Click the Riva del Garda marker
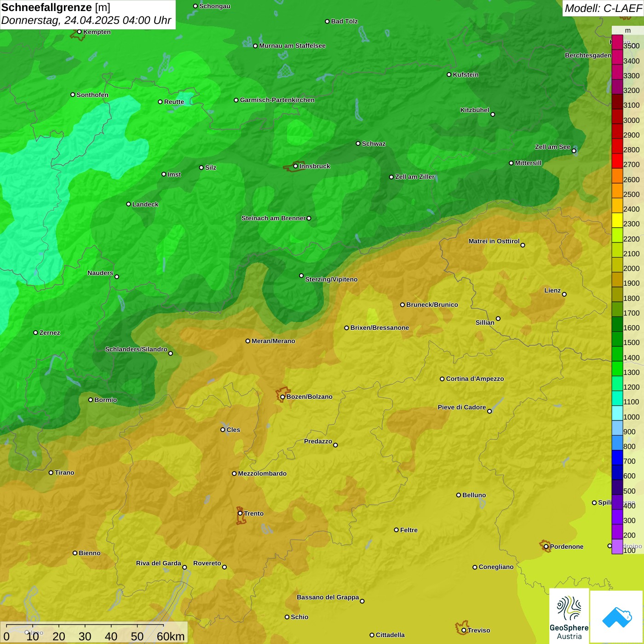This screenshot has width=644, height=644. pos(184,567)
